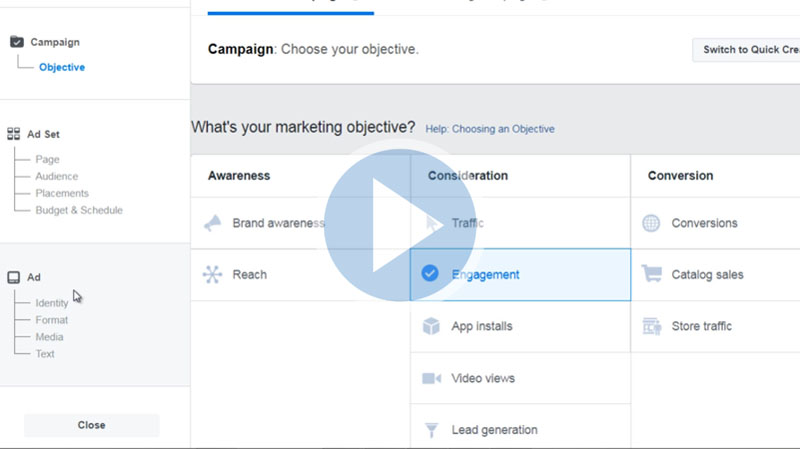This screenshot has width=800, height=449.
Task: Open the Objective item under Campaign
Action: (x=62, y=68)
